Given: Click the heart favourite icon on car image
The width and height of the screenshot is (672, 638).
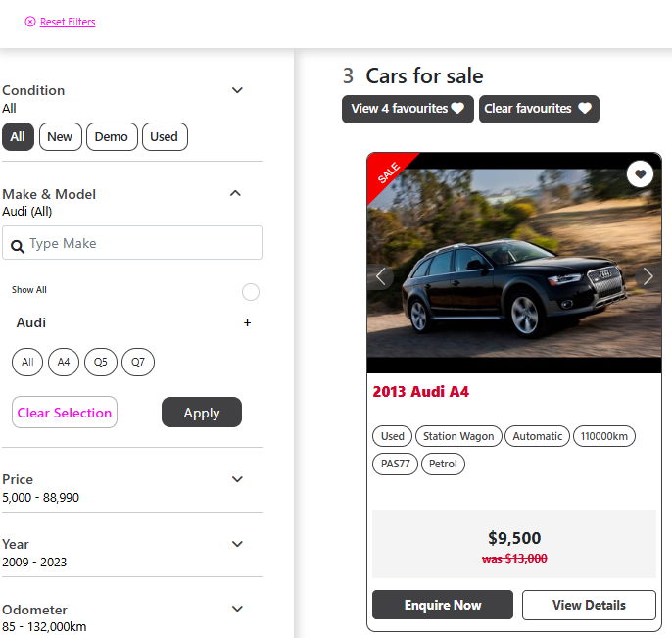Looking at the screenshot, I should (x=640, y=174).
